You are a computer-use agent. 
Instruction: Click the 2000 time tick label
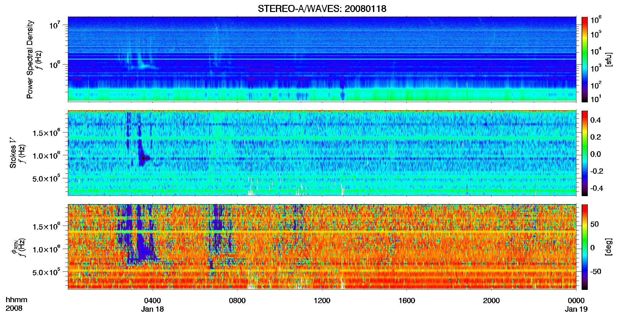[491, 300]
